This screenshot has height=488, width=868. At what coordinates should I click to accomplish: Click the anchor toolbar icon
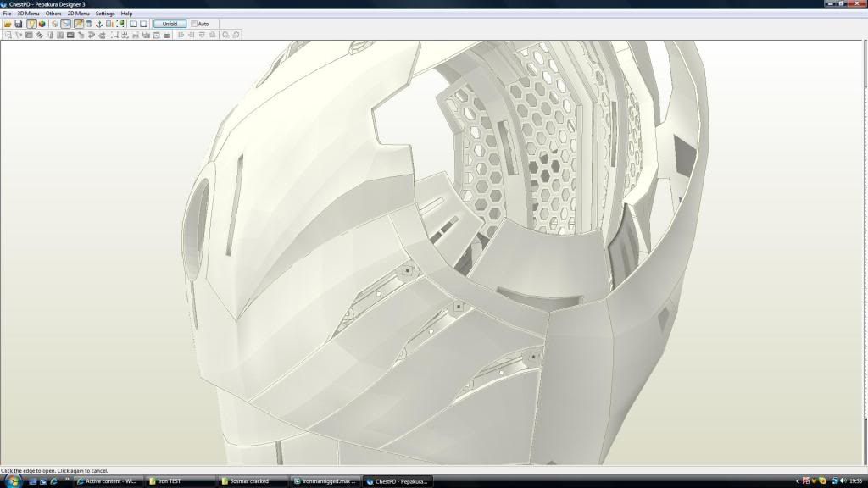coord(99,24)
